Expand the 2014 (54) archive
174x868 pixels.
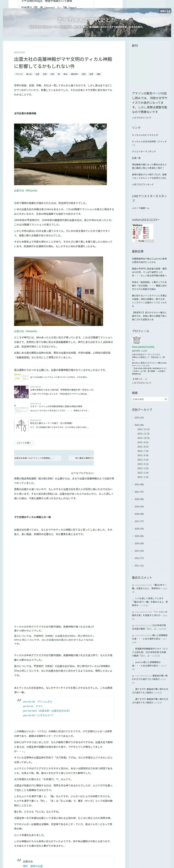click(x=139, y=544)
